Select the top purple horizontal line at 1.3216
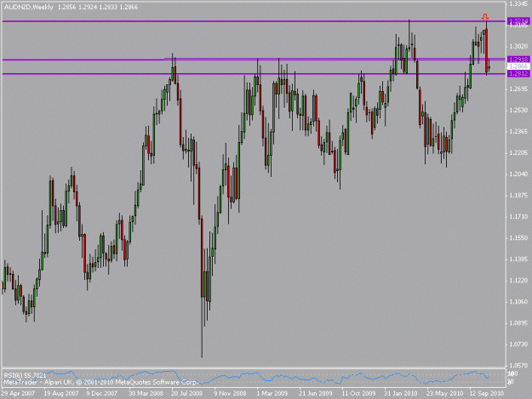This screenshot has height=399, width=532. (255, 21)
